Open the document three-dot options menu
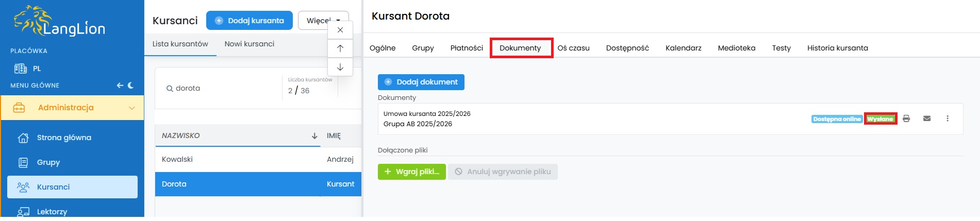980x221 pixels. [x=948, y=118]
